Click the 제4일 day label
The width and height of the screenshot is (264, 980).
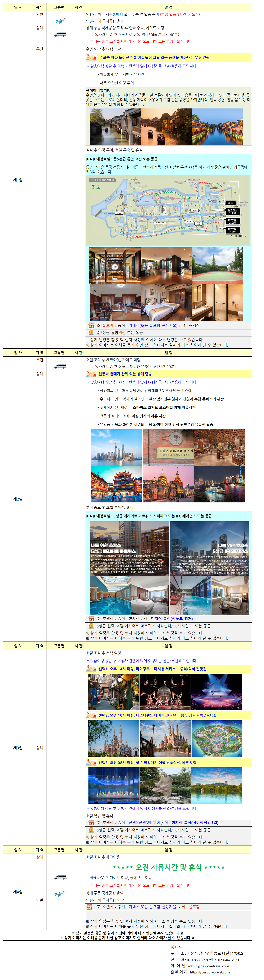[x=18, y=892]
